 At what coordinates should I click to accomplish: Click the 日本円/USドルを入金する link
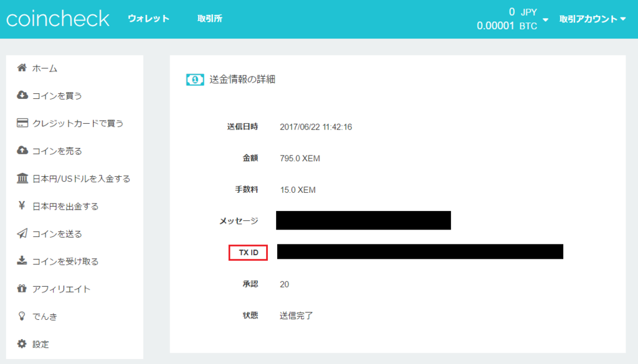pyautogui.click(x=81, y=179)
